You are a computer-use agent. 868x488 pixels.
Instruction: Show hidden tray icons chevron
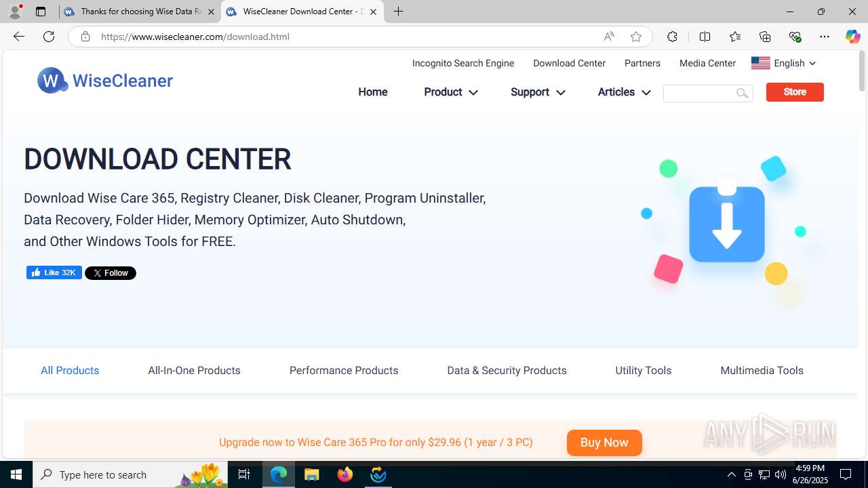[731, 474]
